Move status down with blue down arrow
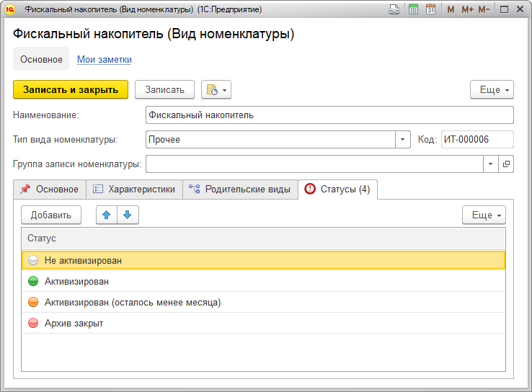Image resolution: width=532 pixels, height=392 pixels. point(128,215)
